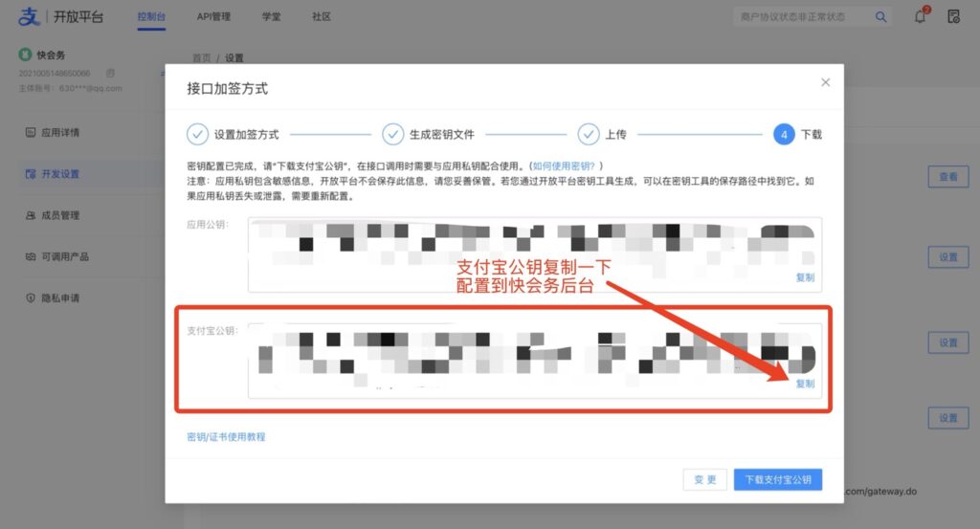Screen dimensions: 980x529
Task: Click the 首页 breadcrumb link
Action: click(201, 57)
